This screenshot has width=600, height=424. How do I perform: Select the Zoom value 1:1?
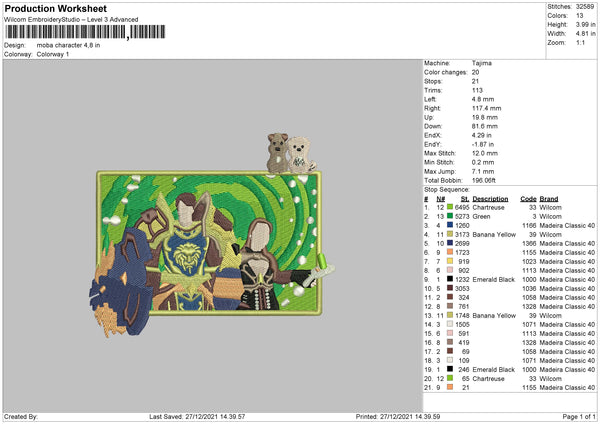580,42
